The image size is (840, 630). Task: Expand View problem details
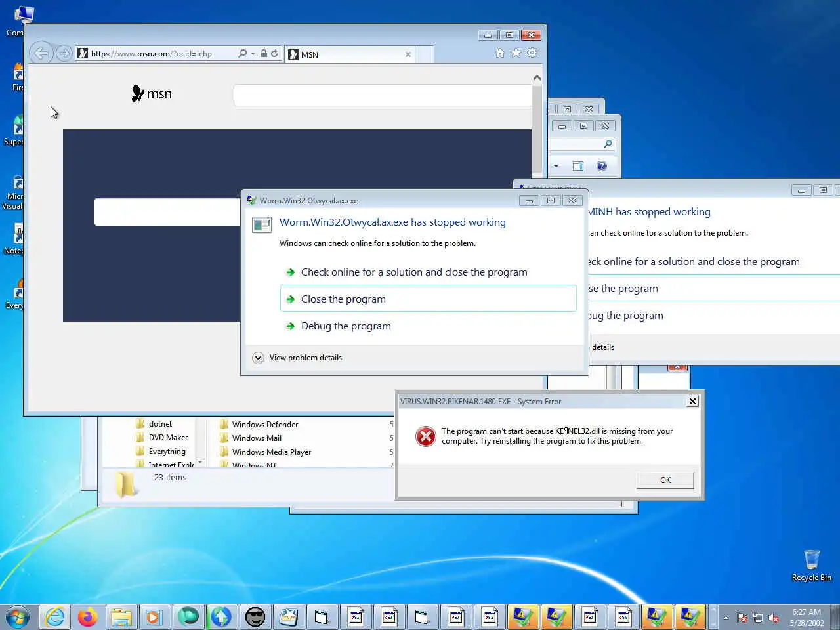coord(297,358)
